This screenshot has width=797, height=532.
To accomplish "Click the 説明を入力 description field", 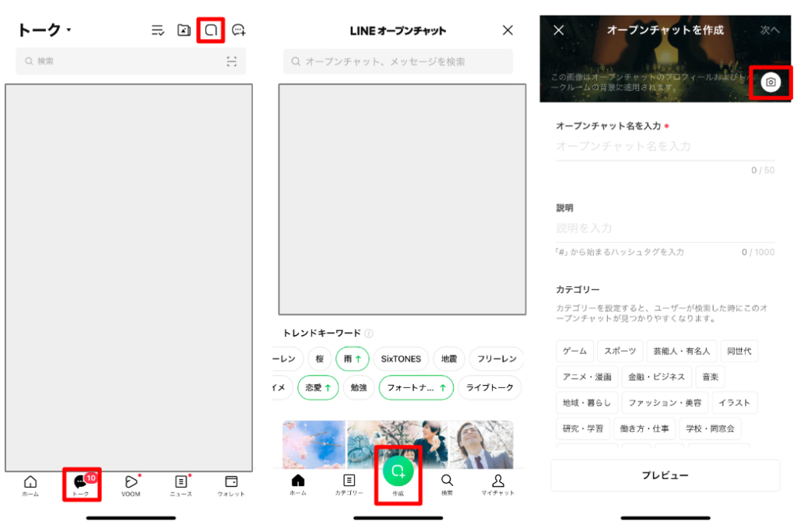I will click(665, 228).
